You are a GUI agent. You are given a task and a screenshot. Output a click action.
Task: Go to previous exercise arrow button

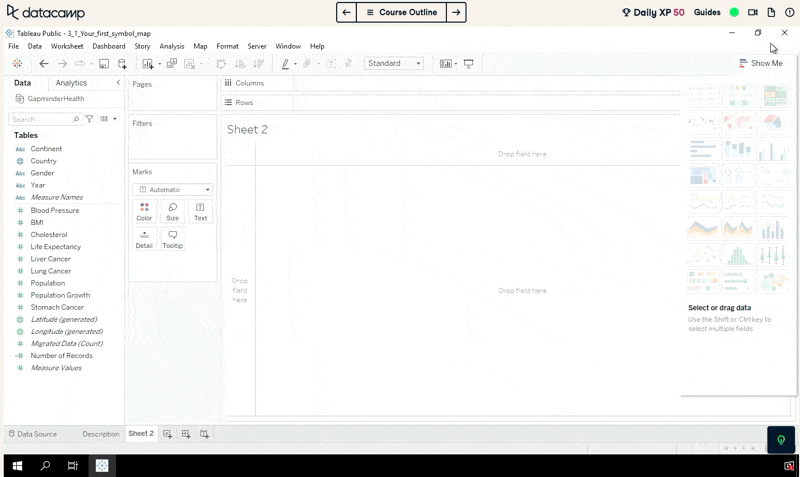[346, 12]
